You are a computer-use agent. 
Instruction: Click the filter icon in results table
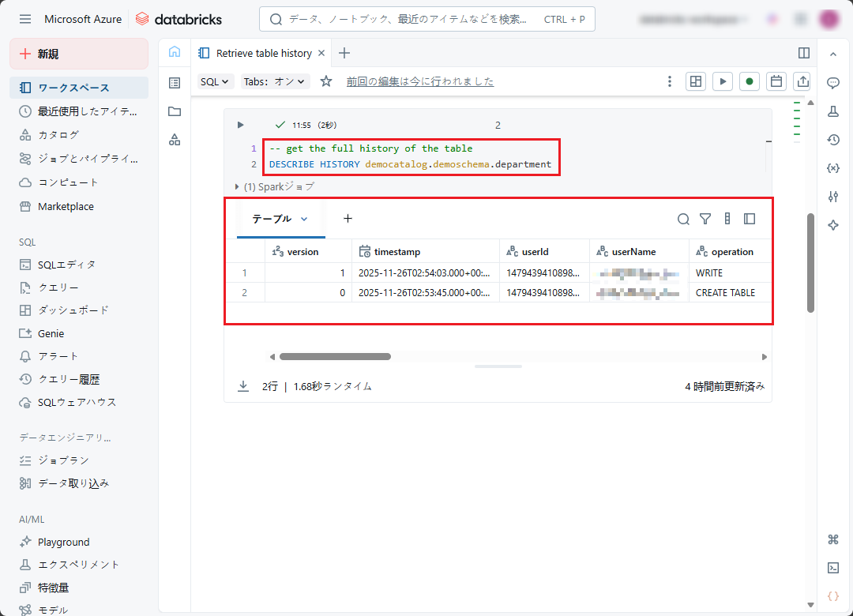point(705,219)
